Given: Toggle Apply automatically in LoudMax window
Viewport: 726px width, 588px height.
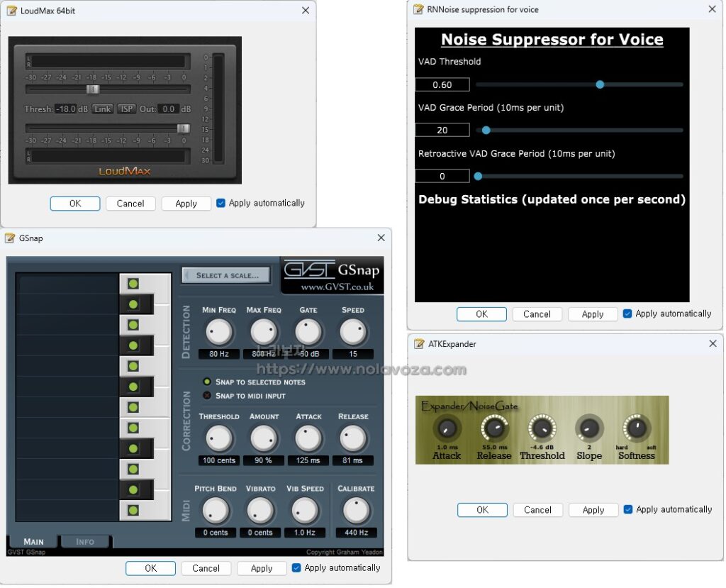Looking at the screenshot, I should pos(221,203).
